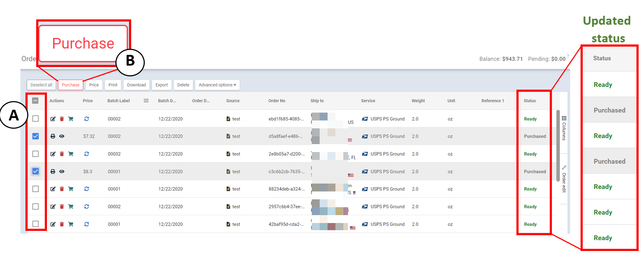This screenshot has height=256, width=644.
Task: Uncheck the box for order d5a8faef-e486
Action: pyautogui.click(x=35, y=136)
